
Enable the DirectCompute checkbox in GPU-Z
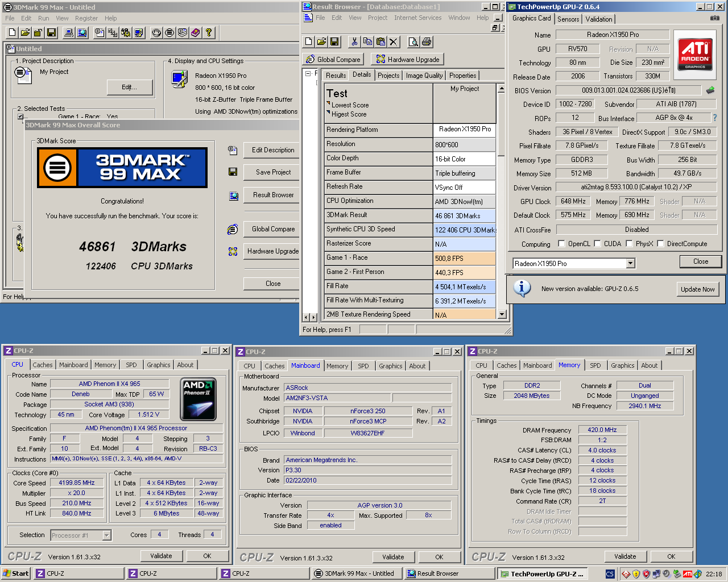point(660,244)
